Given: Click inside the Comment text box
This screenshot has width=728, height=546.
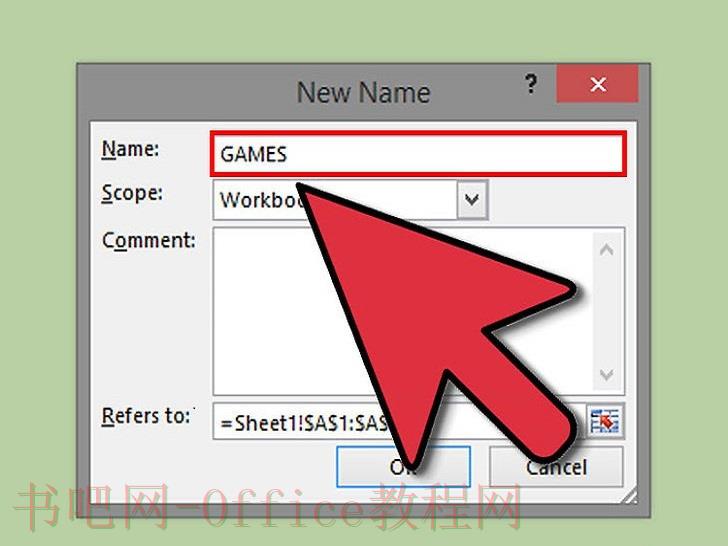Looking at the screenshot, I should click(x=403, y=311).
